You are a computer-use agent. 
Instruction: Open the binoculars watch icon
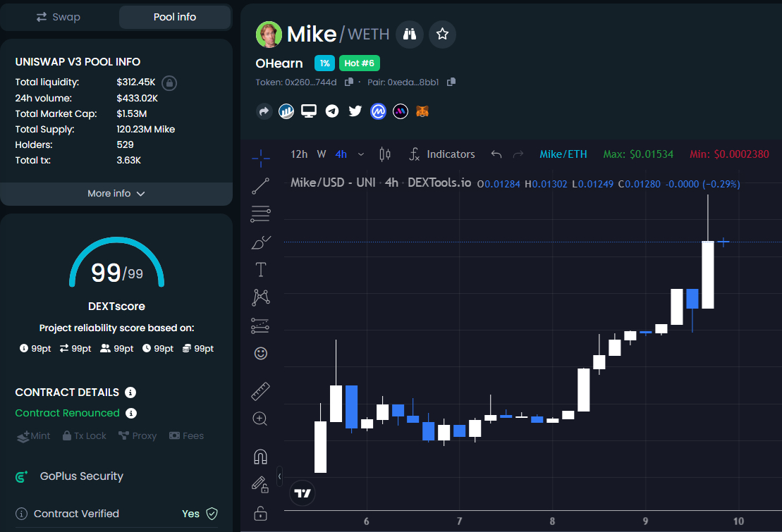click(x=409, y=34)
